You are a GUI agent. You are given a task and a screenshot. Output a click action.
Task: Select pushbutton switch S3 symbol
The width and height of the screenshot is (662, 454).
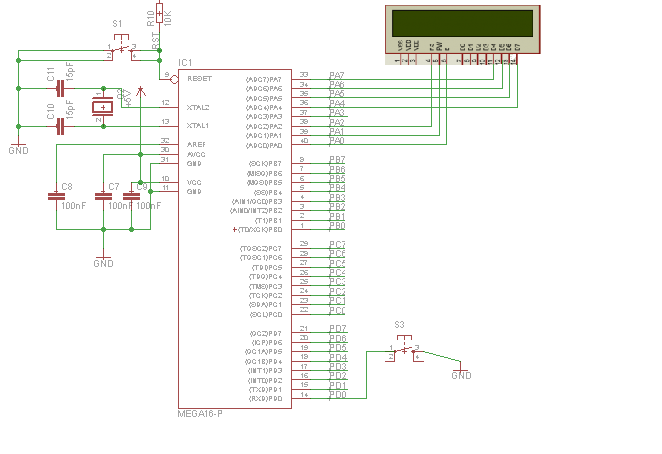[x=404, y=349]
